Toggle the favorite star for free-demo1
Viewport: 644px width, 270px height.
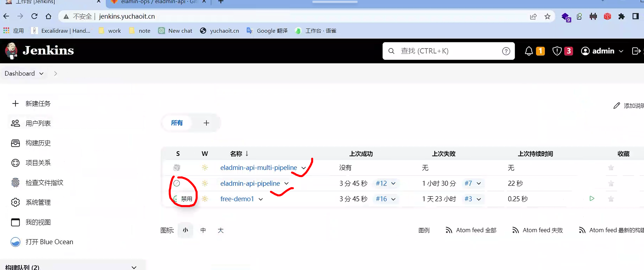click(611, 199)
